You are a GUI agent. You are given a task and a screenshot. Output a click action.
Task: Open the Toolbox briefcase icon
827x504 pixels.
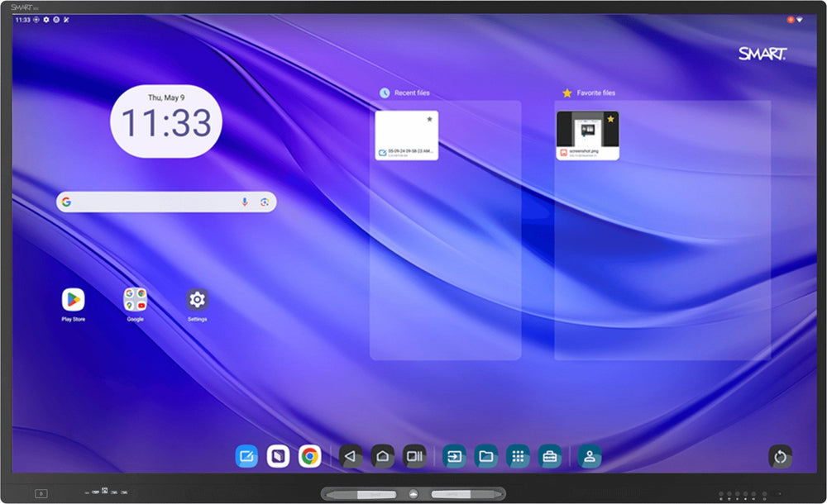coord(550,456)
